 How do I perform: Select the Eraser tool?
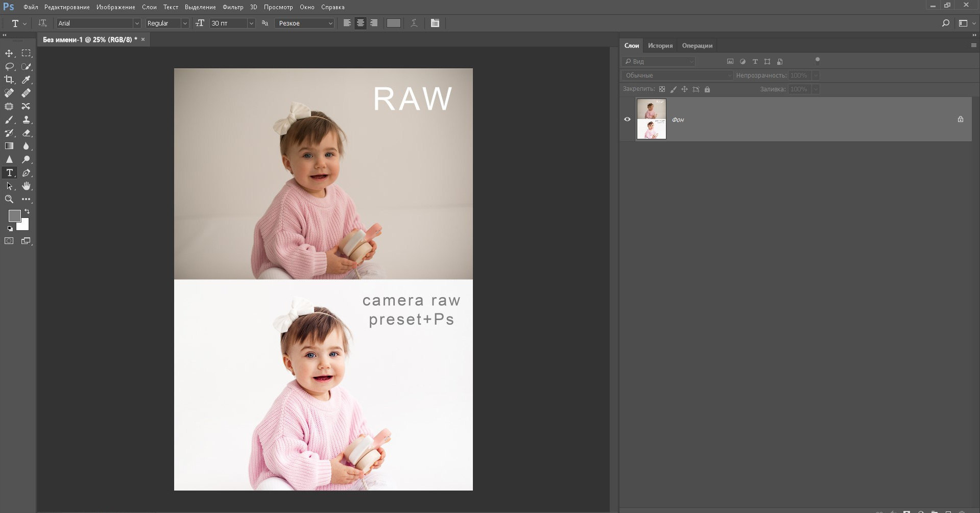click(x=26, y=133)
